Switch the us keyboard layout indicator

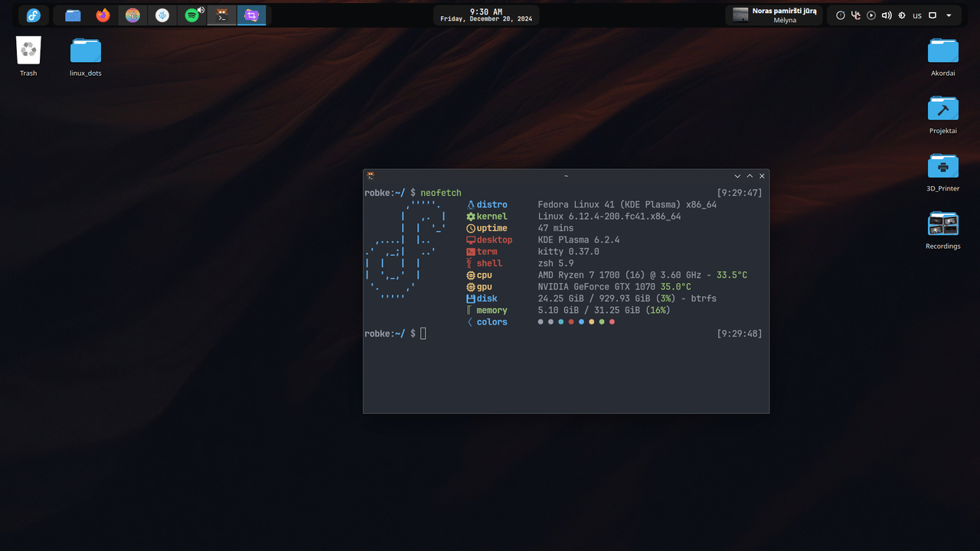pyautogui.click(x=917, y=15)
